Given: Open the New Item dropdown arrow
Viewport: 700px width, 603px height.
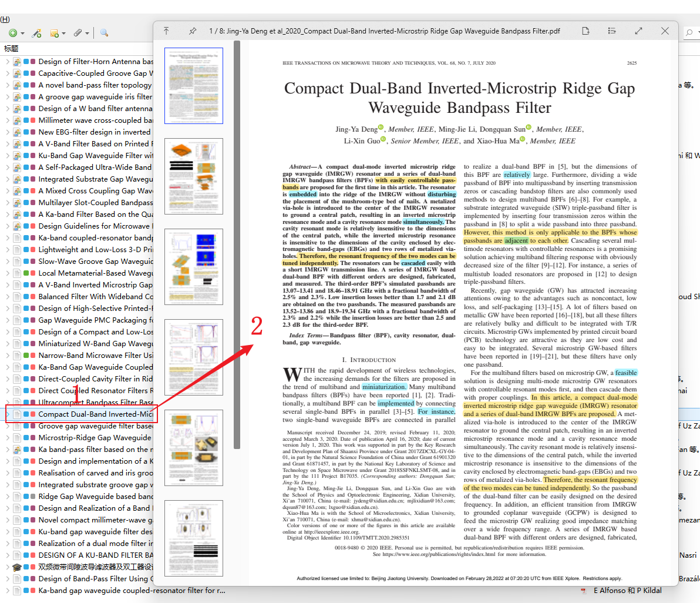Looking at the screenshot, I should 22,33.
